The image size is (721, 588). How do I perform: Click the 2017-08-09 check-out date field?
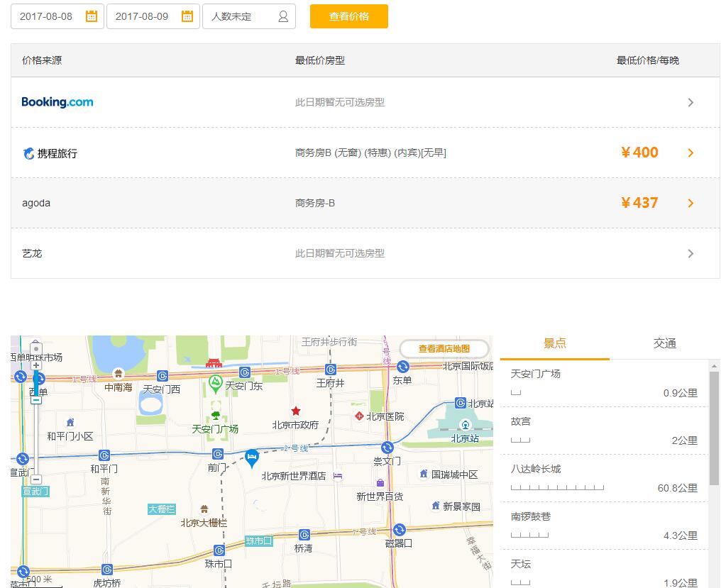pos(153,16)
